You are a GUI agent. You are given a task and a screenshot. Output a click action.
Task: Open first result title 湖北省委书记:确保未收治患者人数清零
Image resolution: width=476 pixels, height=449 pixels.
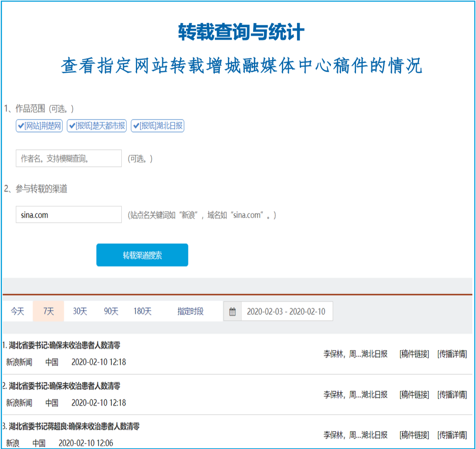click(x=64, y=345)
